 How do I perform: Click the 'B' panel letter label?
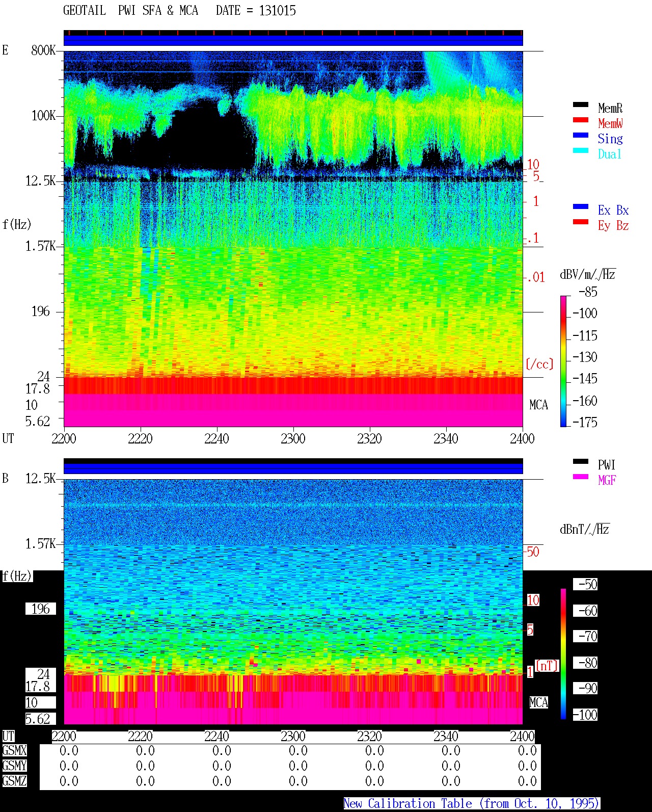[x=5, y=478]
